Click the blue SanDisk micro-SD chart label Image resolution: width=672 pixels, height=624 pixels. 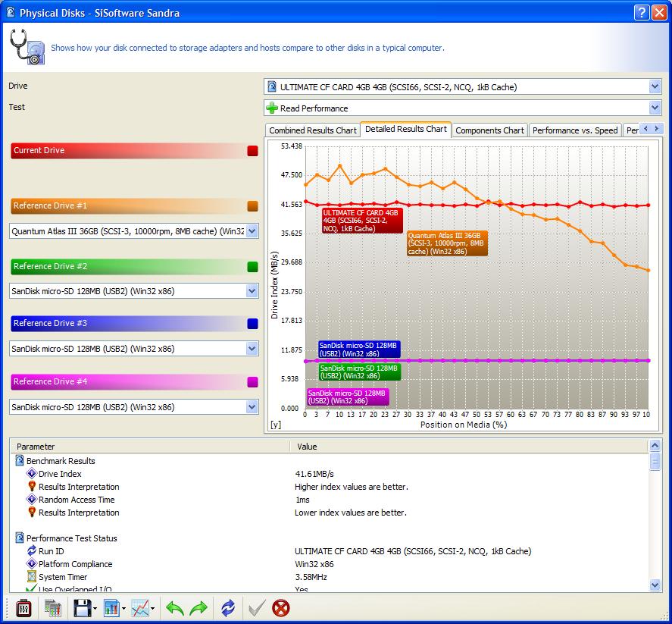point(359,350)
